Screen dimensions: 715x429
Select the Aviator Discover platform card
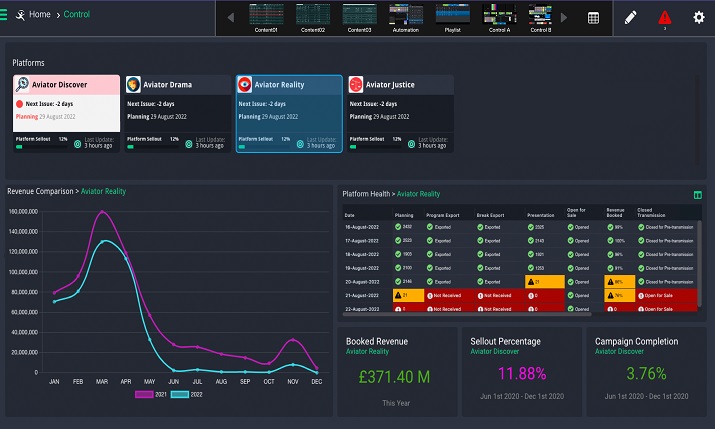click(67, 114)
